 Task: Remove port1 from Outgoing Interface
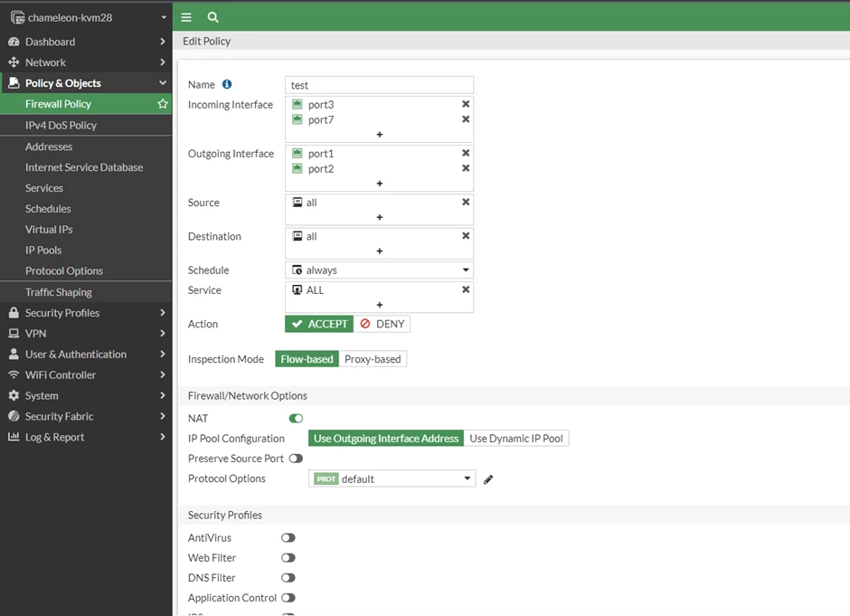[465, 153]
